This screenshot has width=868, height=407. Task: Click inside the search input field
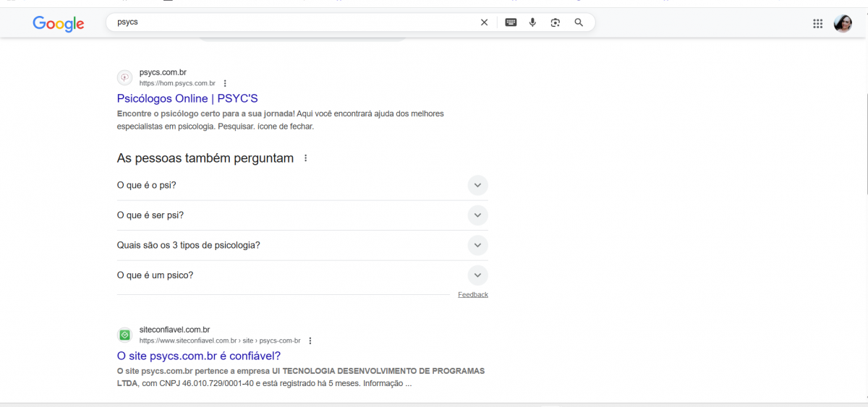(289, 22)
